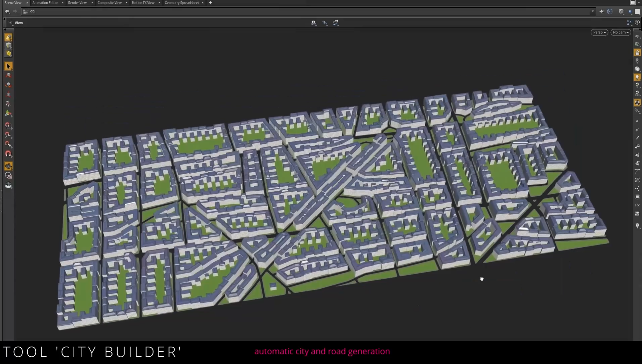Open the blue sphere dropdown in path bar
Image resolution: width=642 pixels, height=364 pixels.
[x=631, y=11]
